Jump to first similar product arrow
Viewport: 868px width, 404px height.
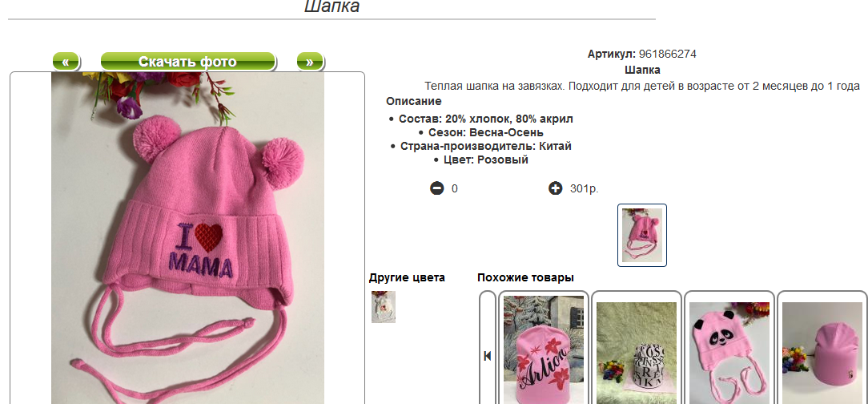point(487,355)
